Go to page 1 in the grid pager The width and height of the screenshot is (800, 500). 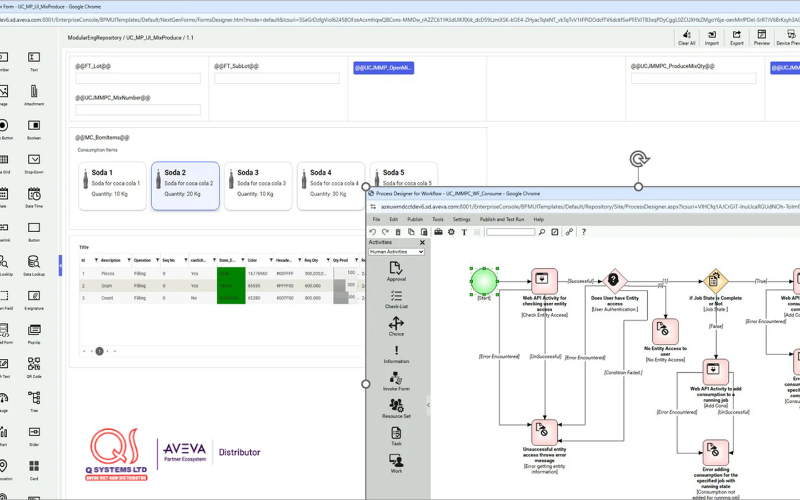tap(99, 351)
